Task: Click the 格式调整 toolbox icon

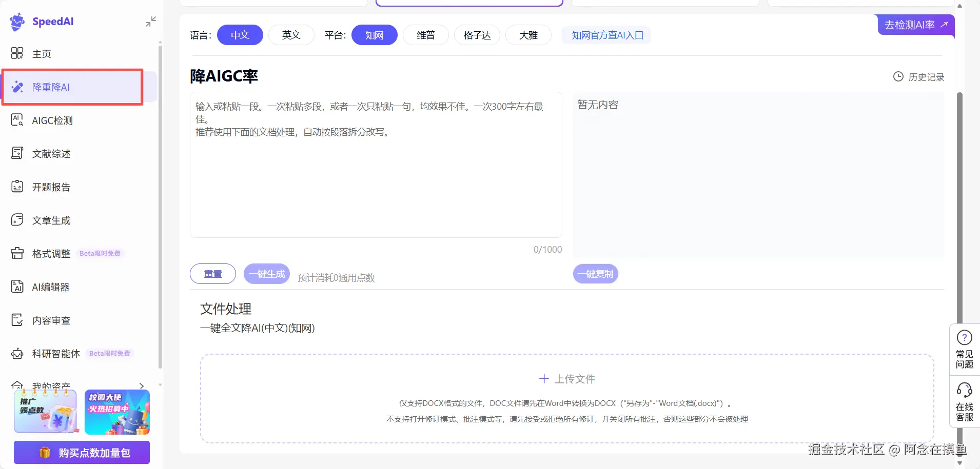Action: point(17,253)
